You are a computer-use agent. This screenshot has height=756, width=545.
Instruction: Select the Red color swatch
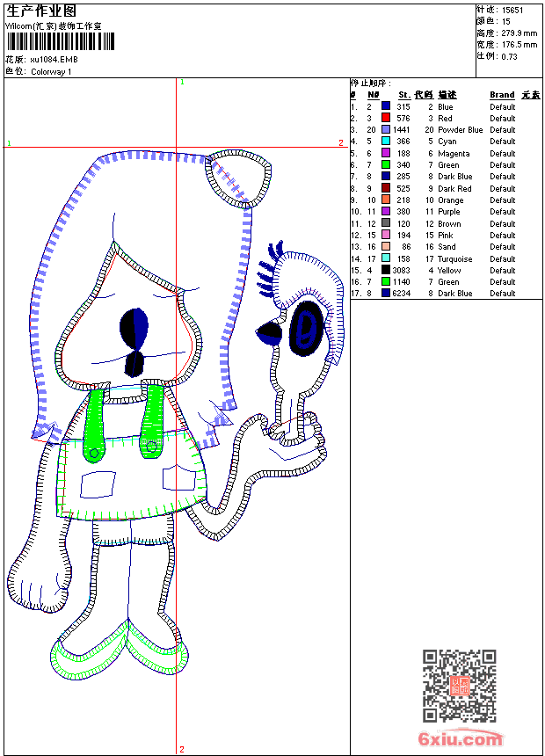click(x=386, y=118)
